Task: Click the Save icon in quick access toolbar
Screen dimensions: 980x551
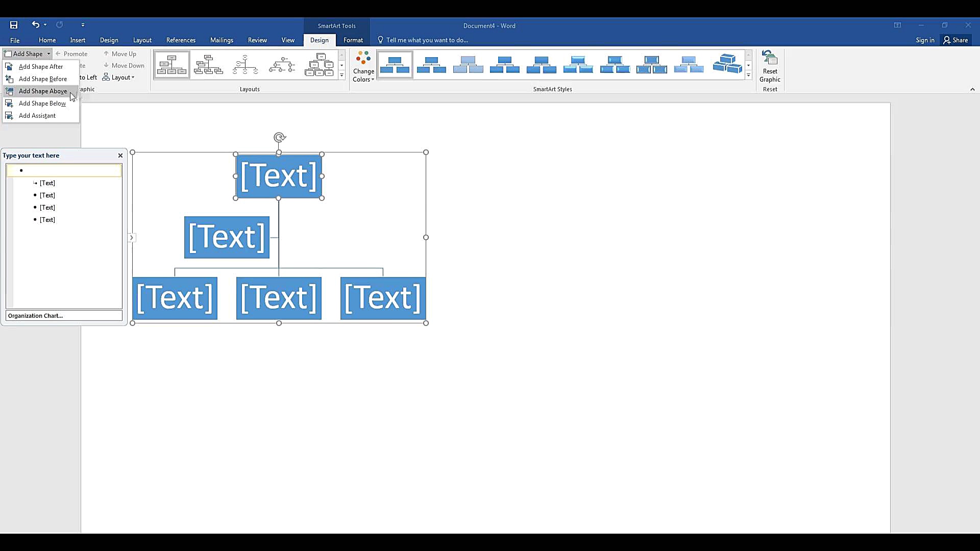Action: click(14, 25)
